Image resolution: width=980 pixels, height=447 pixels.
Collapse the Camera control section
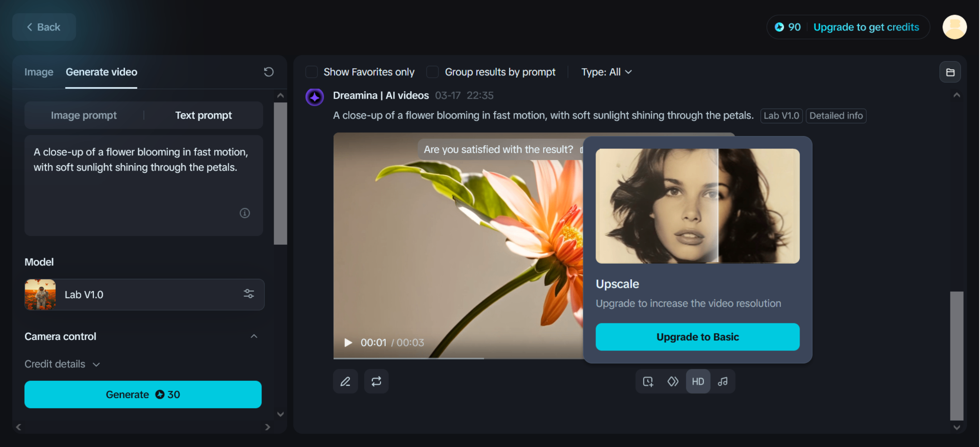tap(254, 336)
